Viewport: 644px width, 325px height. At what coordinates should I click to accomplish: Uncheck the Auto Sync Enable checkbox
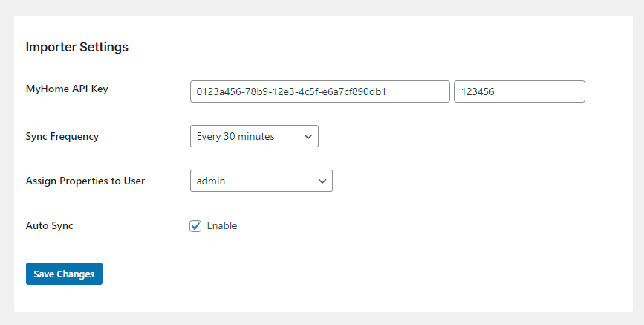pyautogui.click(x=196, y=226)
